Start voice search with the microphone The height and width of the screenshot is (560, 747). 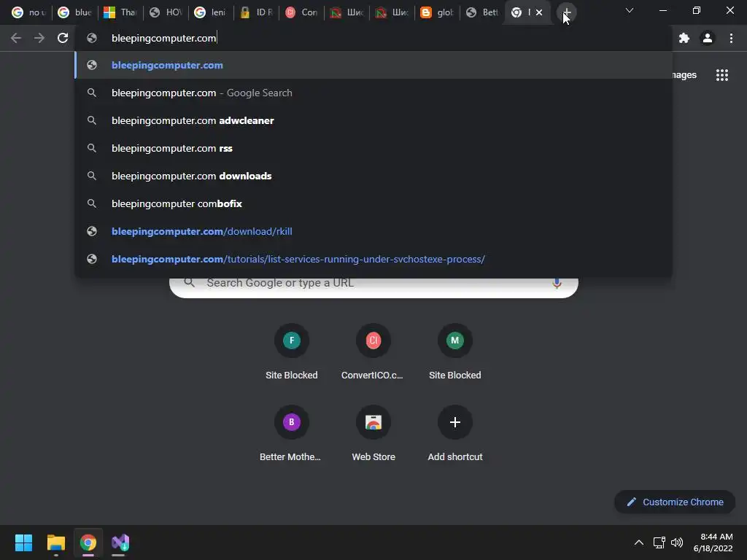click(557, 283)
